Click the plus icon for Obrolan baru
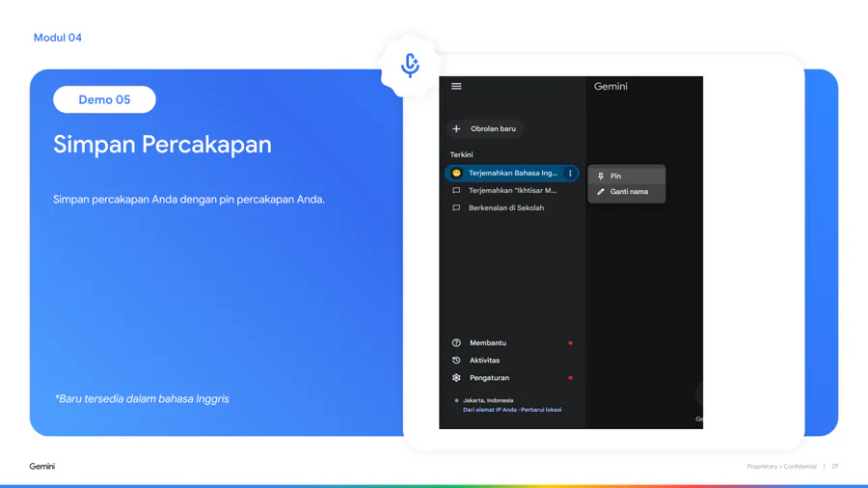Screen dimensions: 868x488 tap(456, 129)
